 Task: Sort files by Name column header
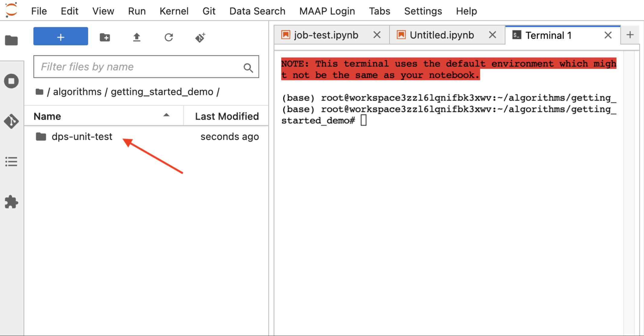(104, 116)
